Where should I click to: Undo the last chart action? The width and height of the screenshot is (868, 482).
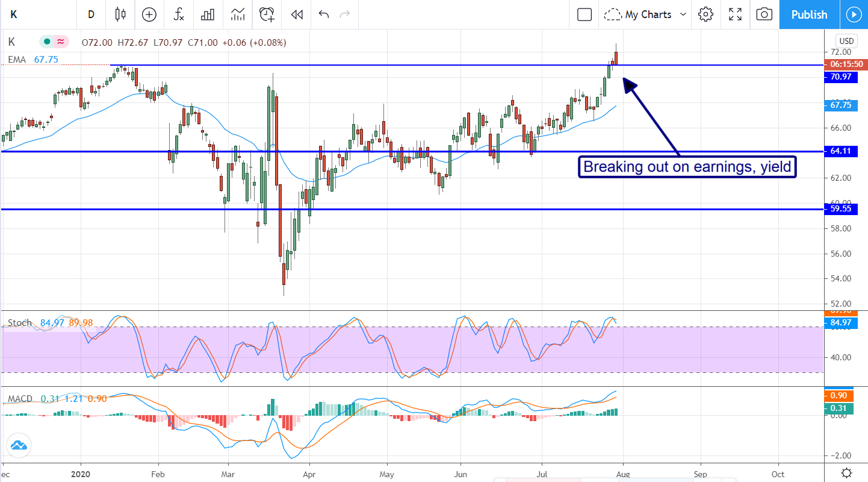(324, 14)
